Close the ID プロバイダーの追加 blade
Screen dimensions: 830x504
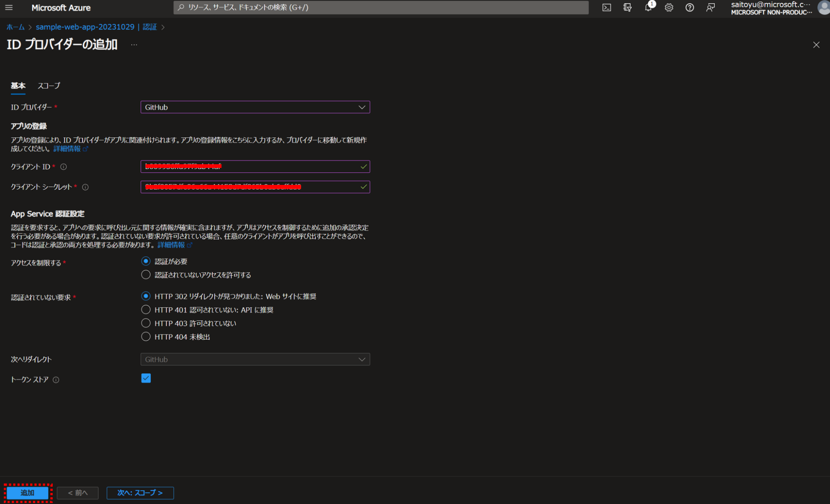[x=816, y=45]
